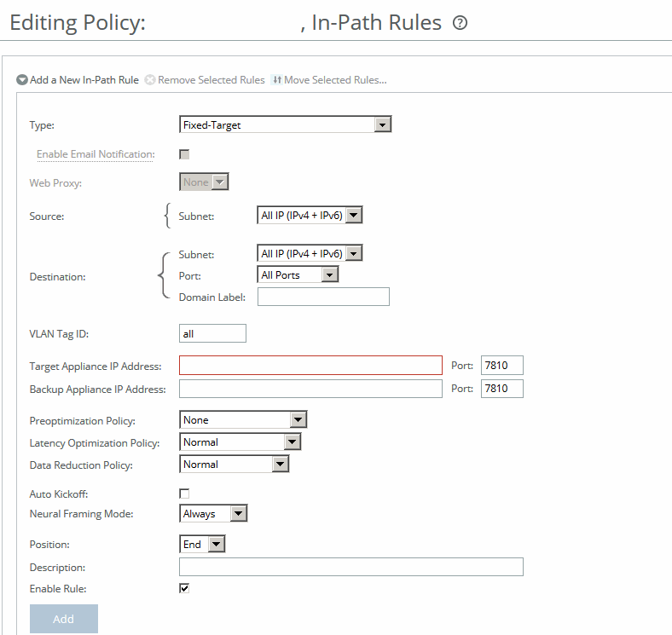
Task: Click the Domain Label input field
Action: (x=323, y=297)
